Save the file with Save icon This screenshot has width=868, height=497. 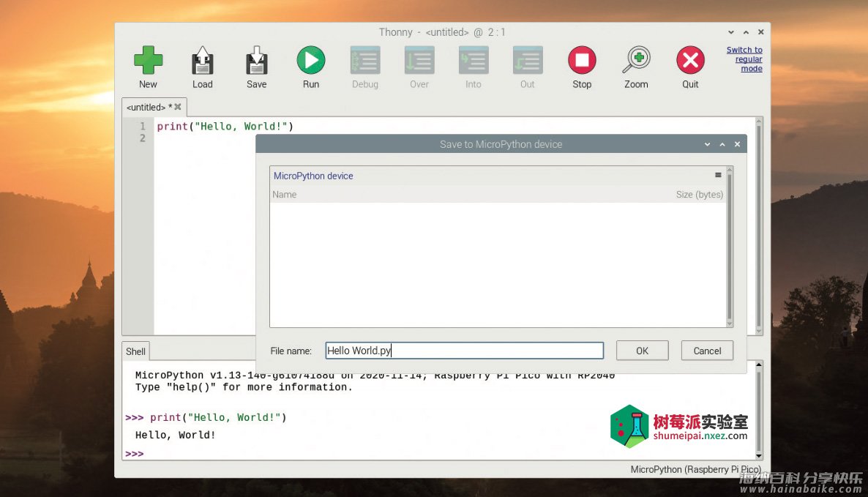tap(256, 60)
